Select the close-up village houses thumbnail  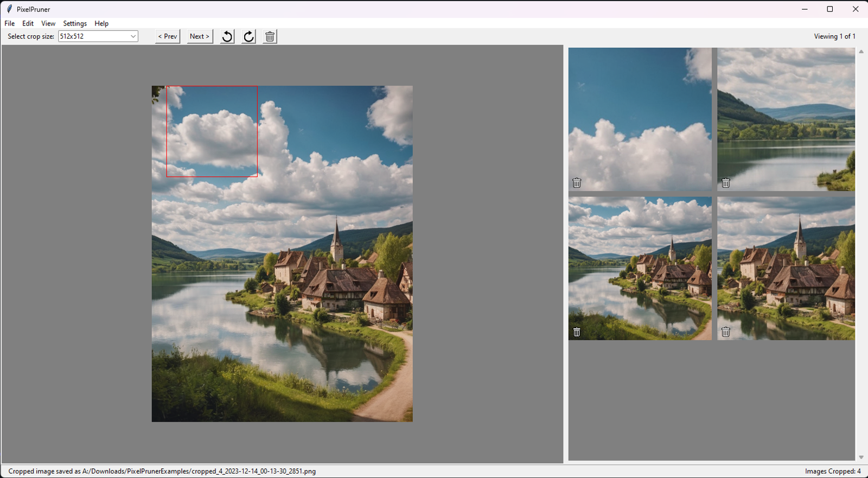[x=786, y=269]
